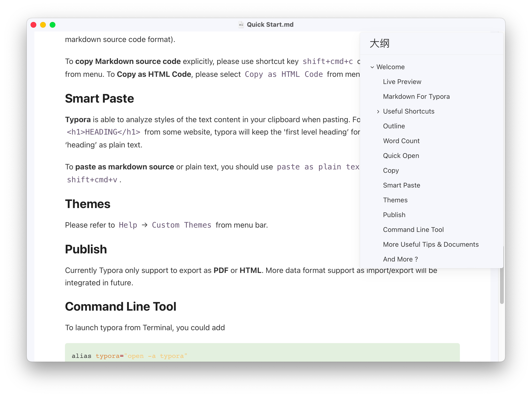The width and height of the screenshot is (532, 397).
Task: Click the red close window button
Action: point(34,25)
